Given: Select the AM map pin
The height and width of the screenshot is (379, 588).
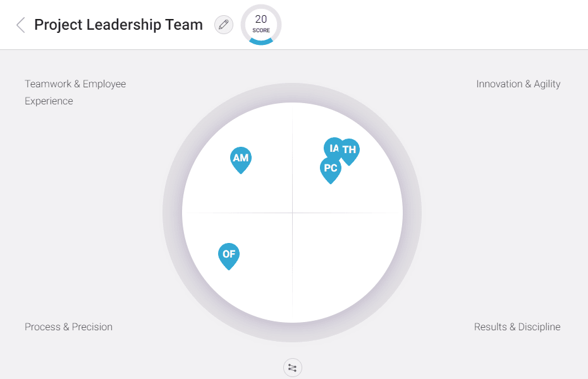Looking at the screenshot, I should [241, 158].
